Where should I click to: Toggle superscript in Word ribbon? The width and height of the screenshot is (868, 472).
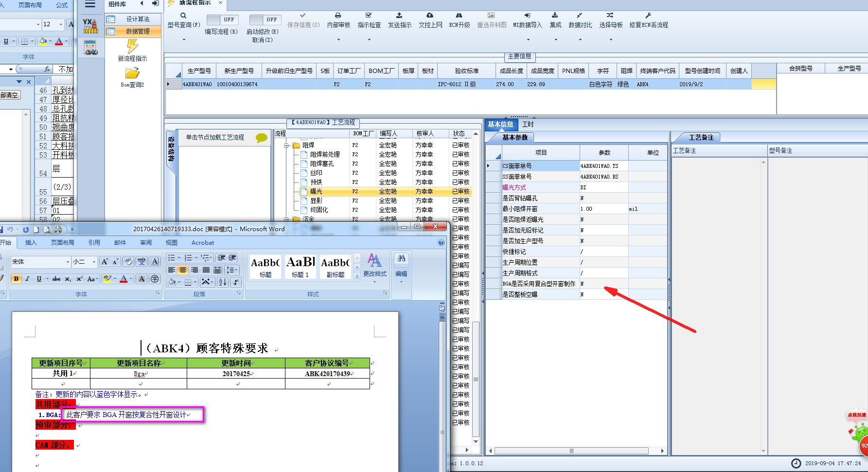pyautogui.click(x=79, y=279)
